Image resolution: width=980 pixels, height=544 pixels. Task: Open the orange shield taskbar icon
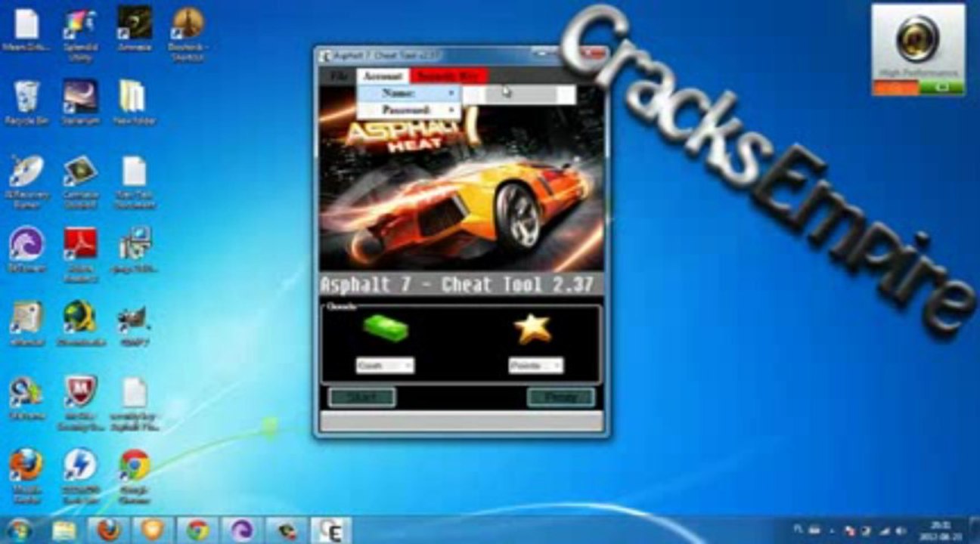pos(153,530)
